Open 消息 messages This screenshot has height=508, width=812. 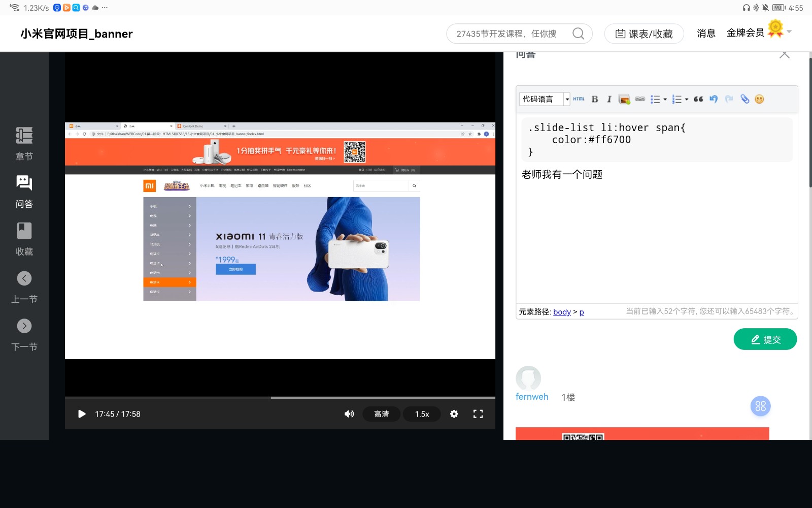(x=706, y=33)
